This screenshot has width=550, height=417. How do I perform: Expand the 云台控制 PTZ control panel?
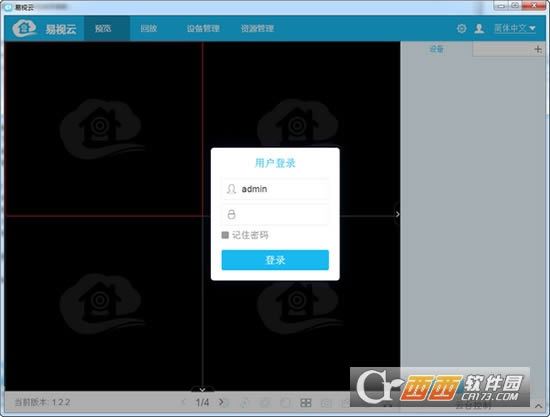pyautogui.click(x=538, y=406)
